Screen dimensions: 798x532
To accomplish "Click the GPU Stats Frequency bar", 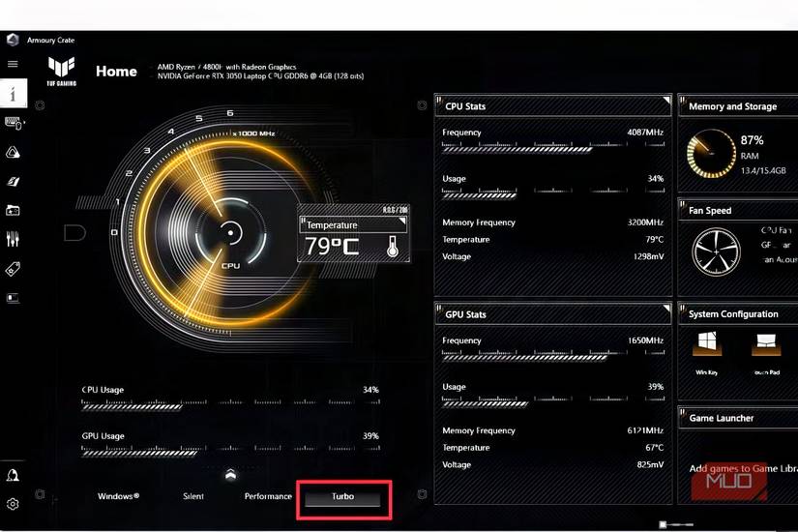I will (x=553, y=355).
